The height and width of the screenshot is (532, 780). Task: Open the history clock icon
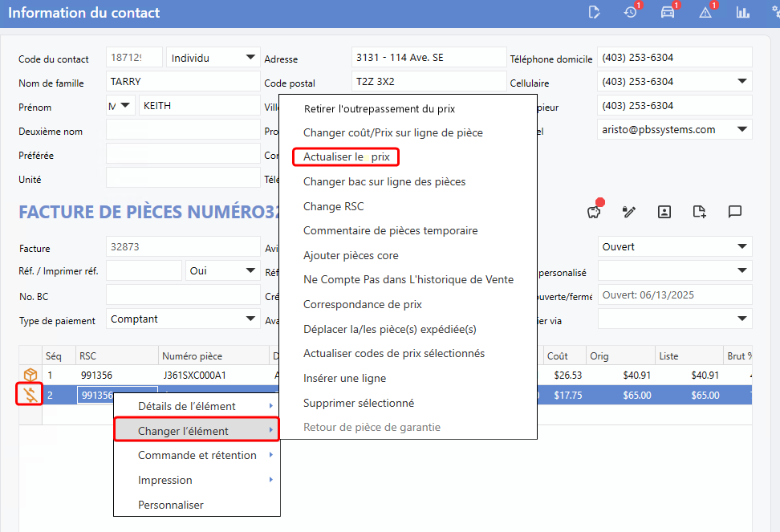pos(630,12)
